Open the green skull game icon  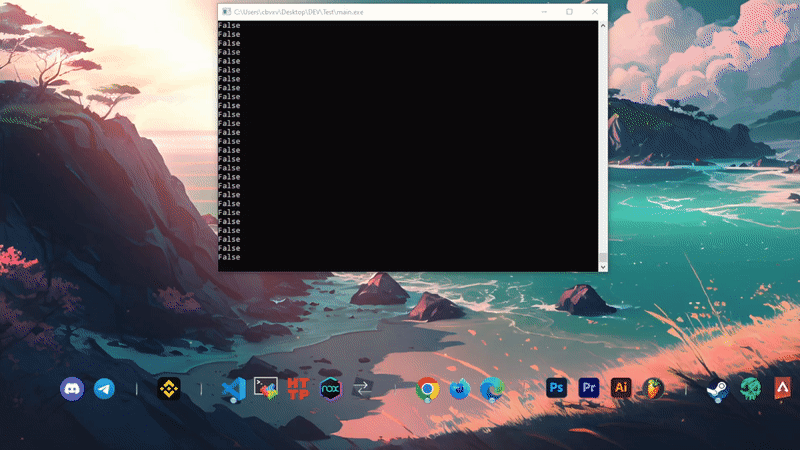point(751,388)
